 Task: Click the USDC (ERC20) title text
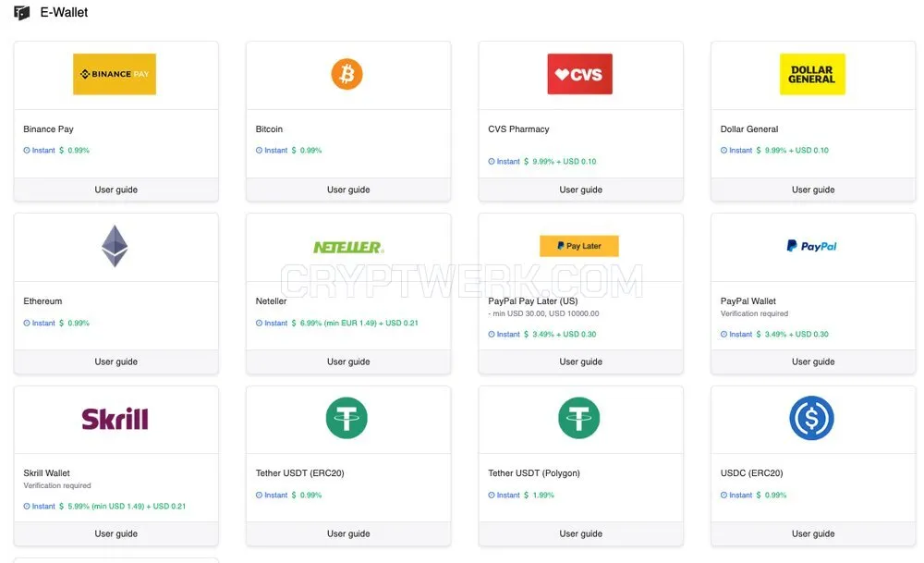click(x=751, y=473)
